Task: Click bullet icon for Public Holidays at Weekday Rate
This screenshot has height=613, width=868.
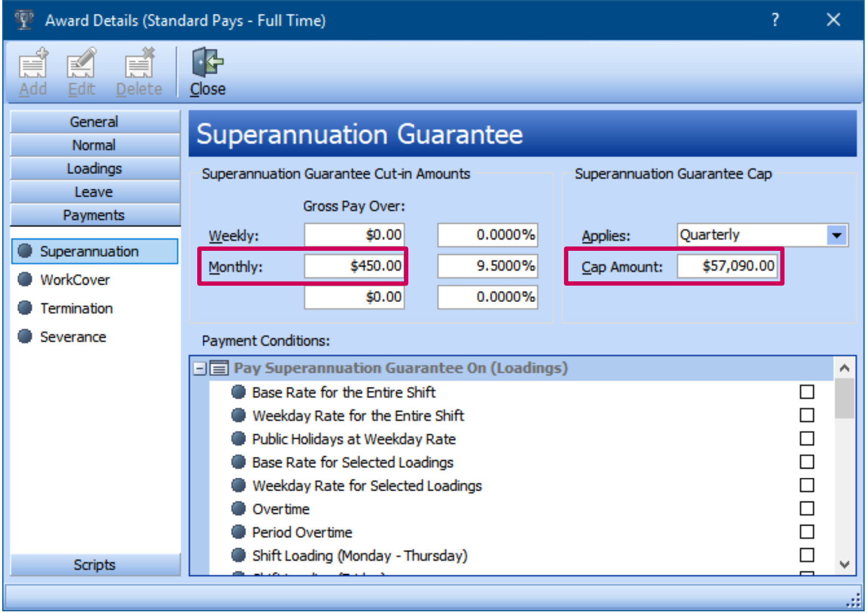Action: click(238, 439)
